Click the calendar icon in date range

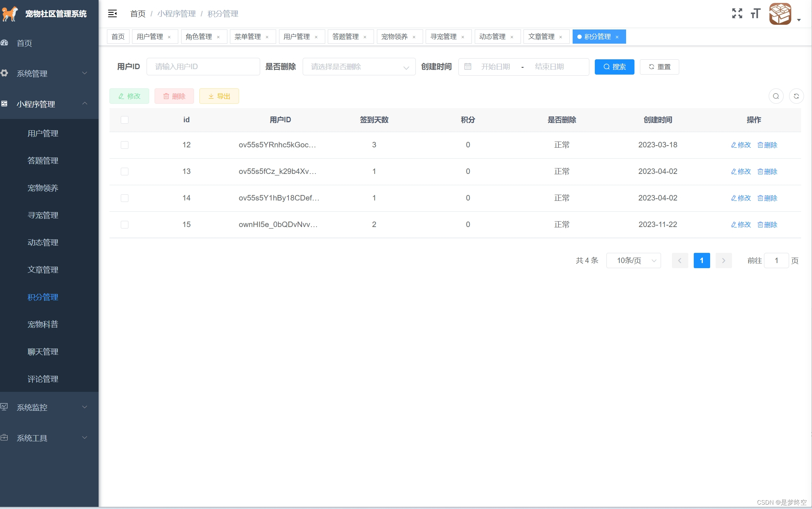[468, 67]
